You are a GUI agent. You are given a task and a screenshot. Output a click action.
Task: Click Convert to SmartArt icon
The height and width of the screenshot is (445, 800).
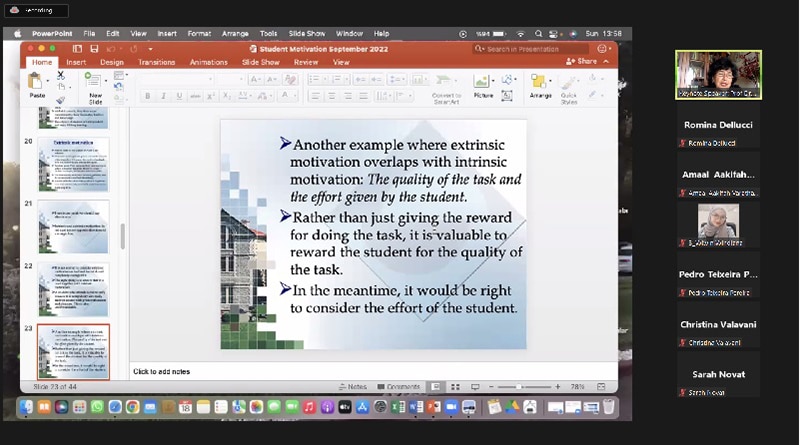point(446,84)
